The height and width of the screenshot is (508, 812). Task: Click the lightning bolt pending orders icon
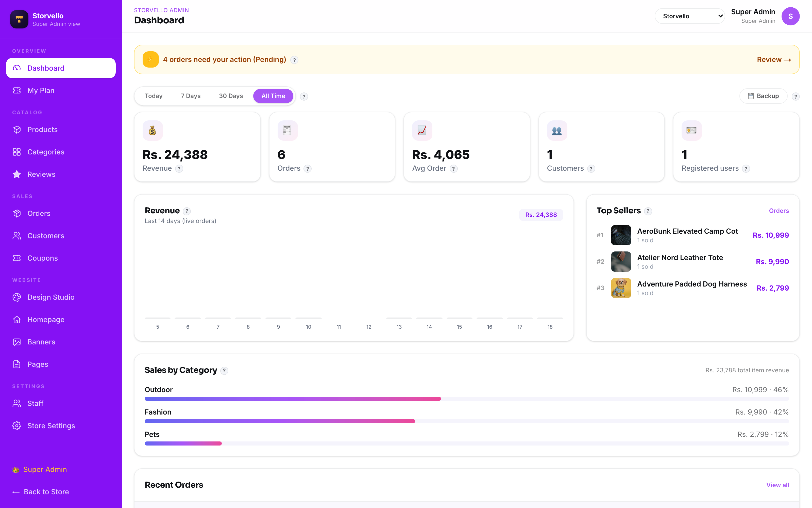[x=151, y=59]
